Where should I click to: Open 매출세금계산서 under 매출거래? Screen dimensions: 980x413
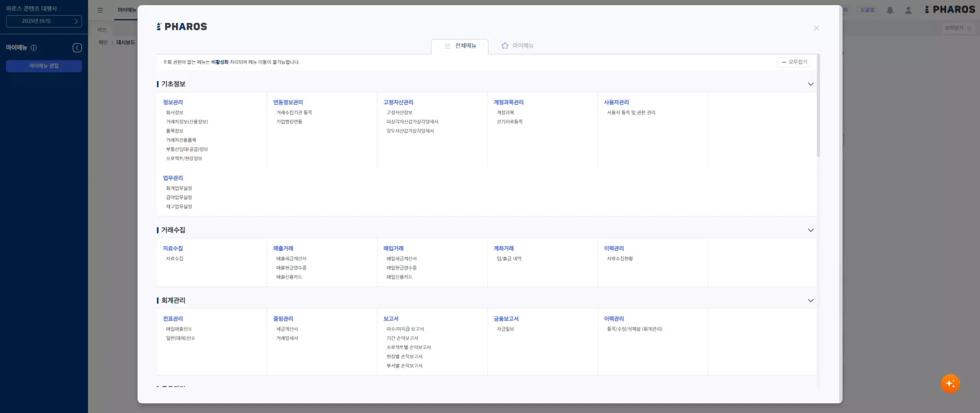coord(291,259)
